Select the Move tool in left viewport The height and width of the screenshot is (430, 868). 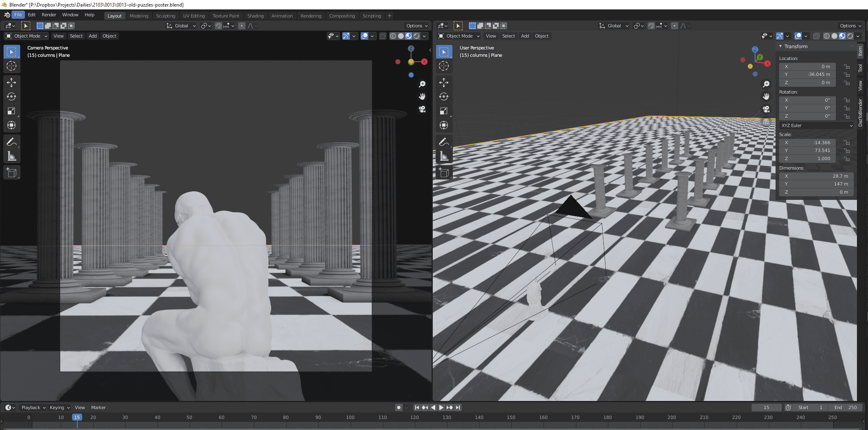pyautogui.click(x=11, y=83)
